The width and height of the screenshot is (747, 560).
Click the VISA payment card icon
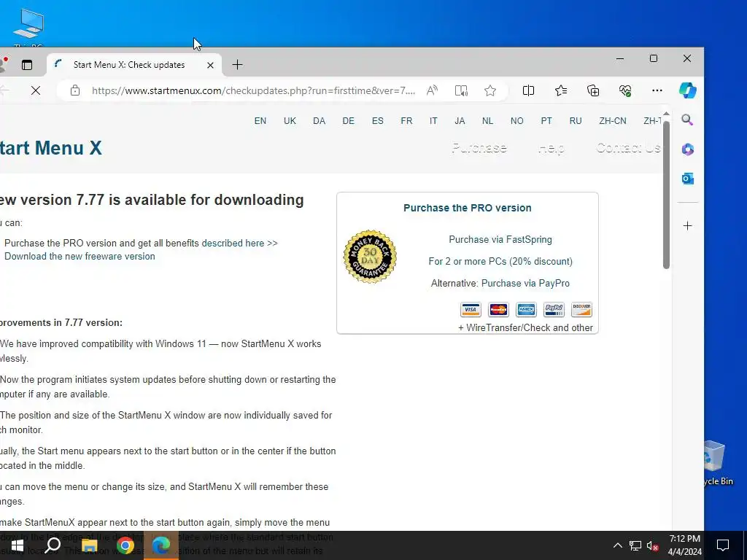point(471,309)
